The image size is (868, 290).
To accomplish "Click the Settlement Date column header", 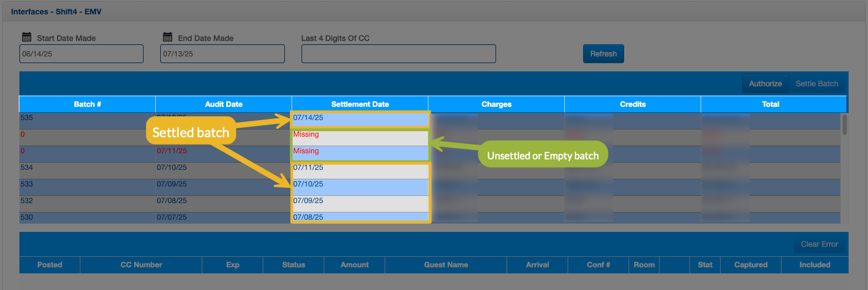I will [x=360, y=104].
